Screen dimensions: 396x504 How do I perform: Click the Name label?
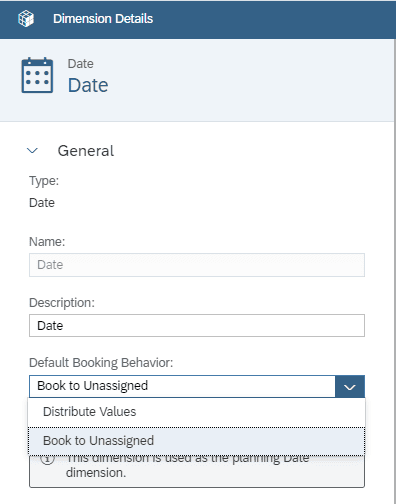(x=47, y=242)
